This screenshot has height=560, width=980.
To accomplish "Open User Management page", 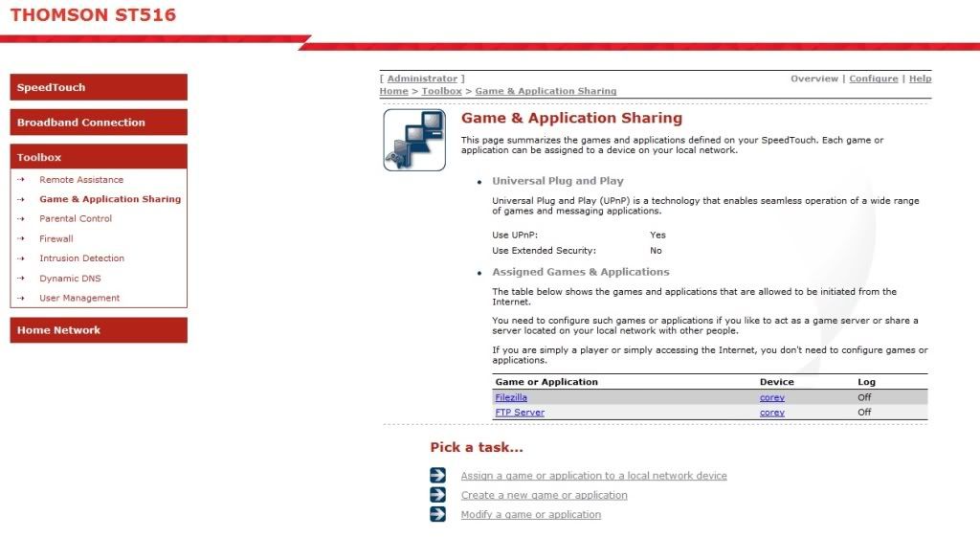I will point(79,298).
